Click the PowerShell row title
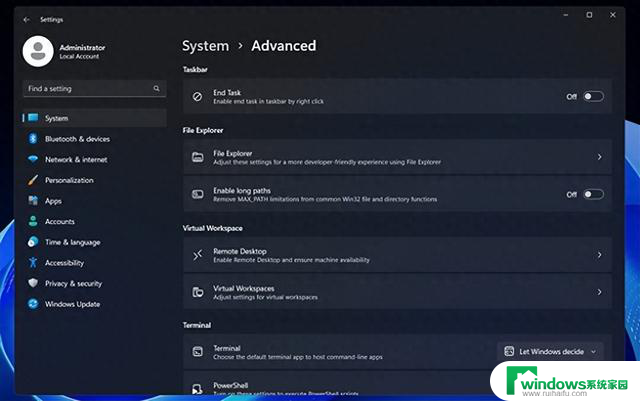Image resolution: width=640 pixels, height=401 pixels. click(230, 385)
